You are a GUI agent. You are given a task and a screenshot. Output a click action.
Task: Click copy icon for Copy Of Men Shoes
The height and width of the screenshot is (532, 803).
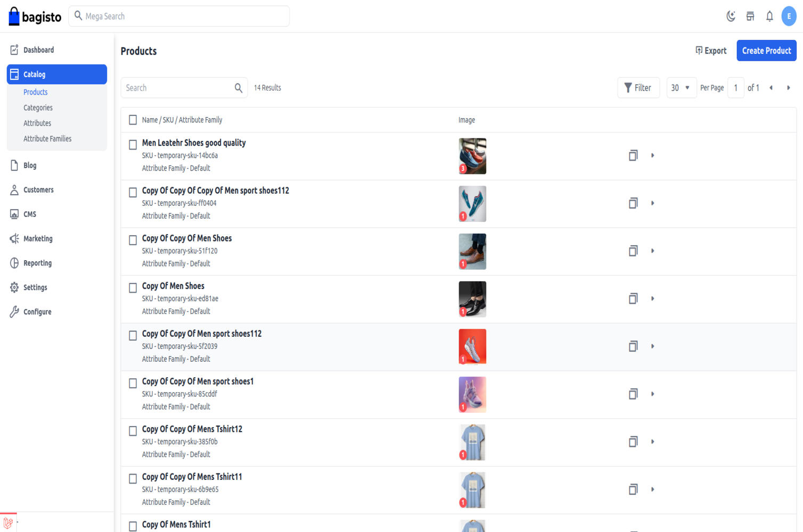[633, 298]
